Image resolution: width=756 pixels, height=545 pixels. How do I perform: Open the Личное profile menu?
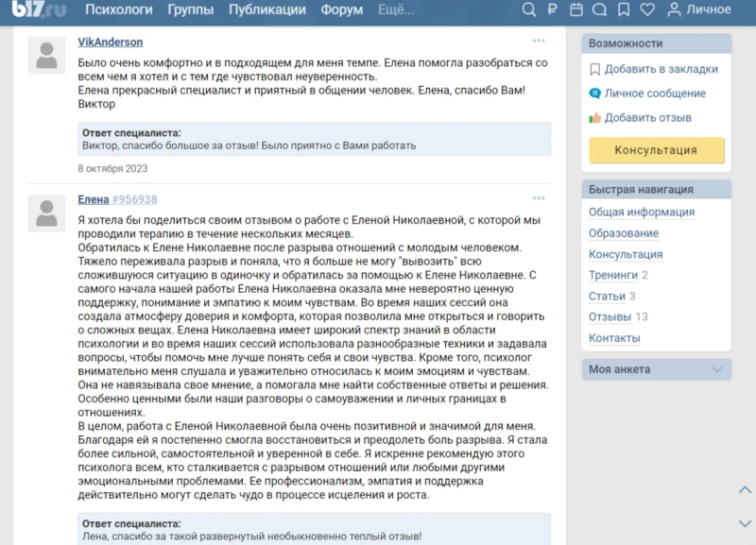[699, 9]
